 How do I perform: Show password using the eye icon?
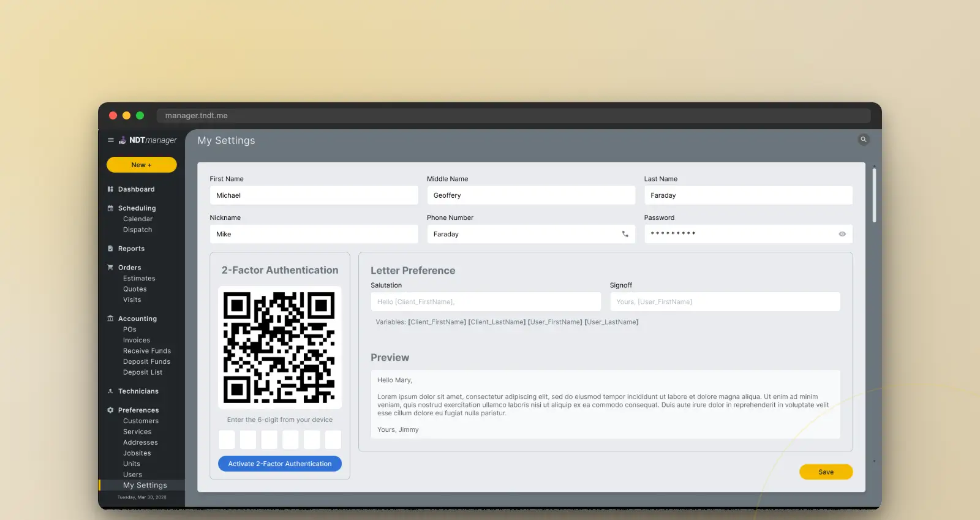pos(842,234)
